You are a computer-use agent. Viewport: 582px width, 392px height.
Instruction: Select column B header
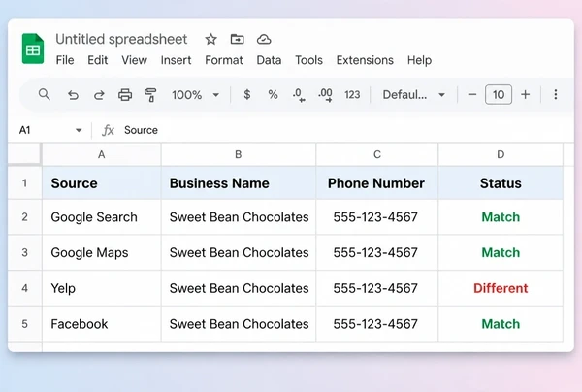click(239, 154)
